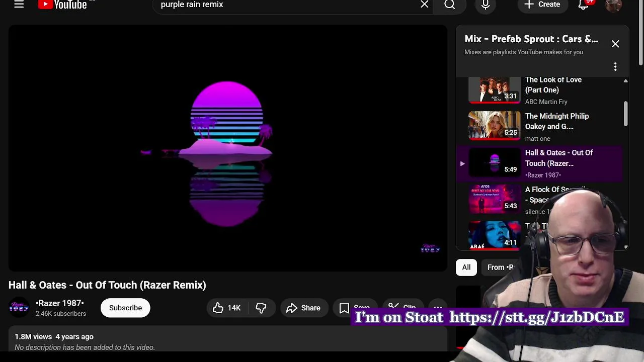Select currently playing Hall & Oates entry
644x362 pixels.
click(539, 163)
